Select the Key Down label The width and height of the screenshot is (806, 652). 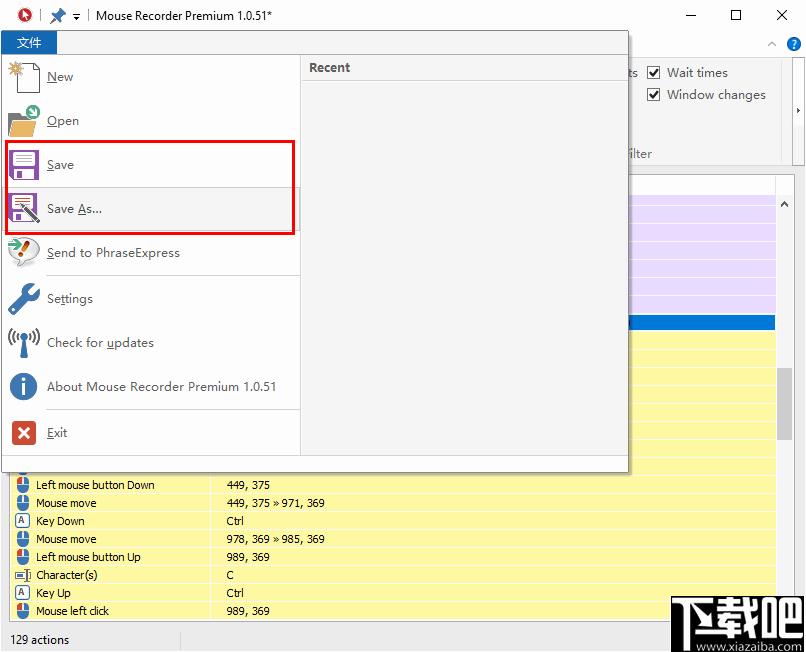coord(60,521)
